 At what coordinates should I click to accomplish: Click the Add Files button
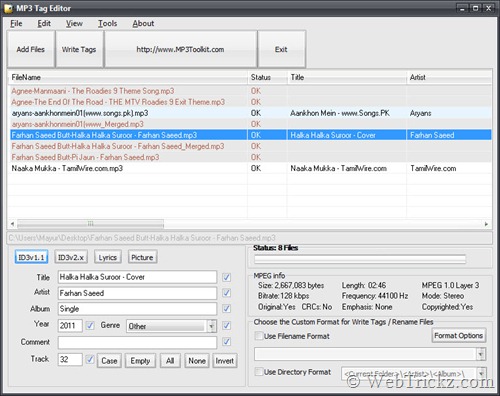[31, 49]
